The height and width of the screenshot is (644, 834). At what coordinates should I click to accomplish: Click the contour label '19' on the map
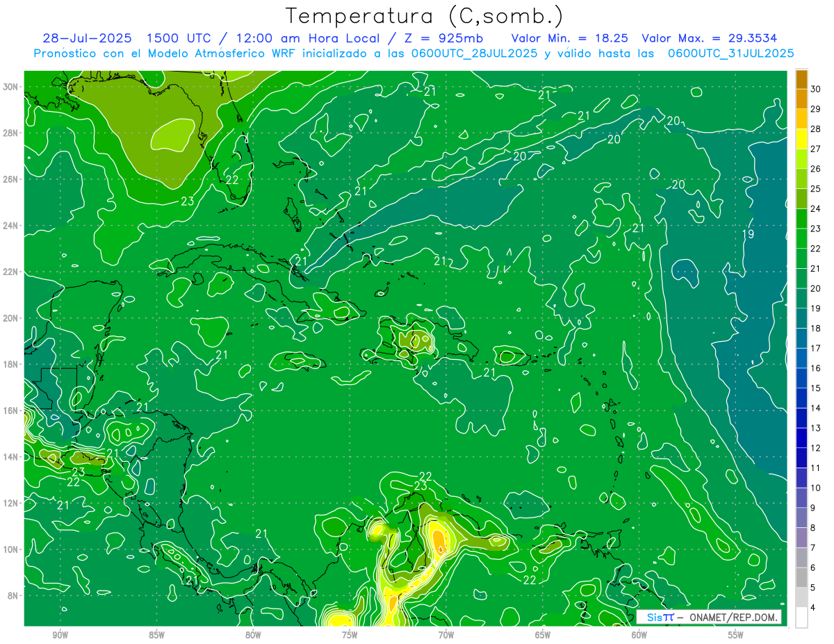click(x=748, y=235)
